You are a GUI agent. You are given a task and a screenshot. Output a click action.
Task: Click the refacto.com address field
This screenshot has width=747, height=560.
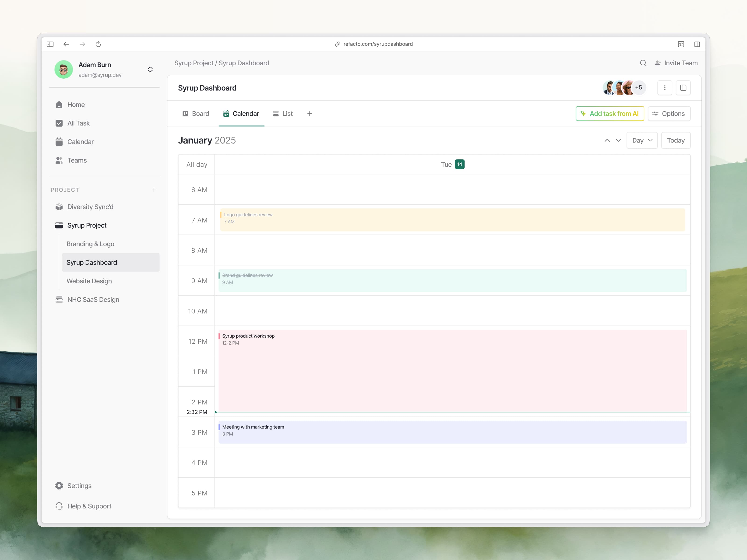(374, 44)
